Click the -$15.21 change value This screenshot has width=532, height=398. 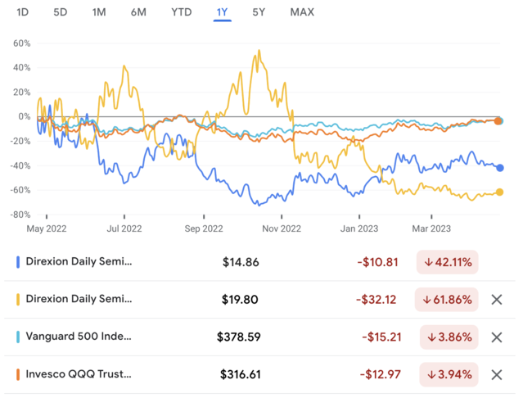click(x=381, y=337)
